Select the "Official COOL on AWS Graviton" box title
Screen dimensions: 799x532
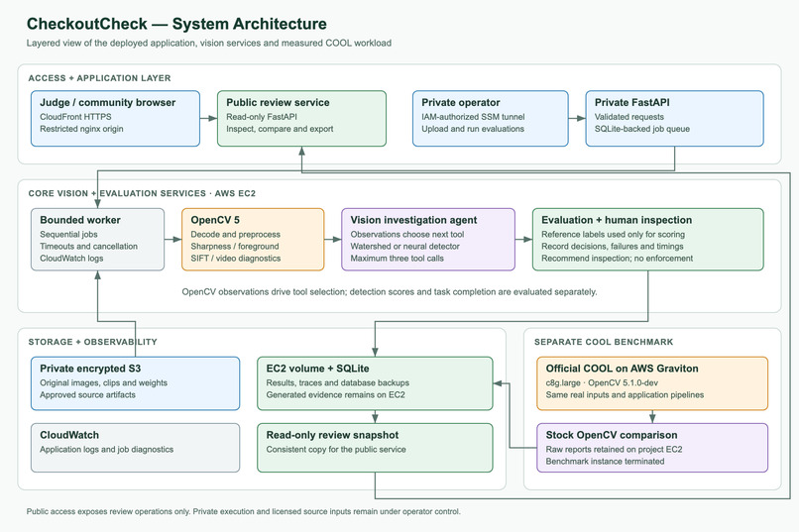click(x=623, y=369)
